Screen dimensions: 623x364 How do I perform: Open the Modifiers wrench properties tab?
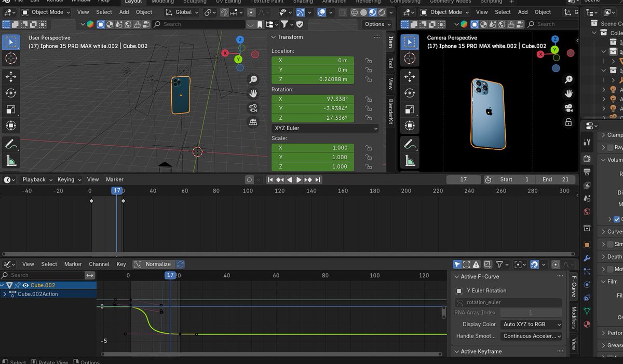pos(587,258)
